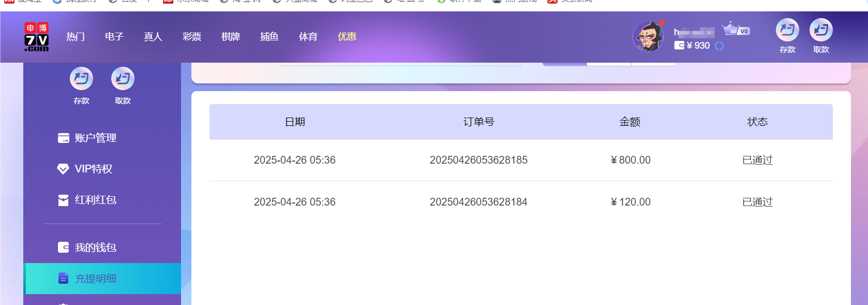
Task: Click order number 20250426053628185
Action: pos(478,160)
